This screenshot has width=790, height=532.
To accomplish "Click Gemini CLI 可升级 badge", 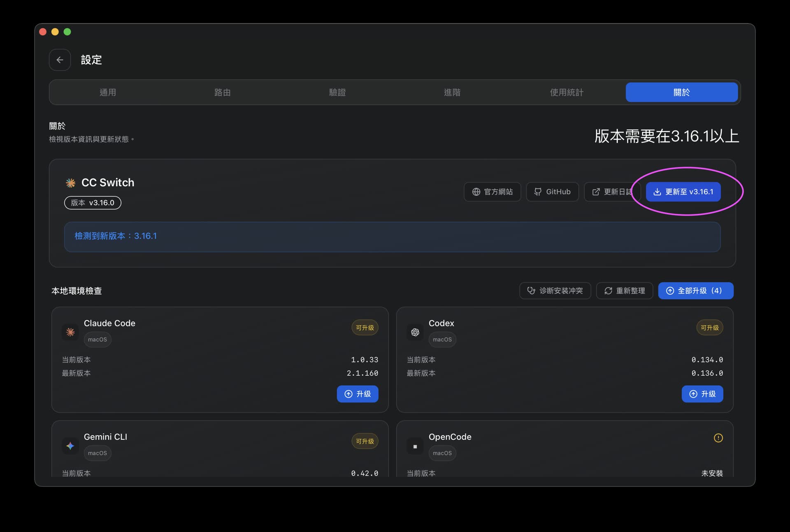I will click(x=365, y=441).
